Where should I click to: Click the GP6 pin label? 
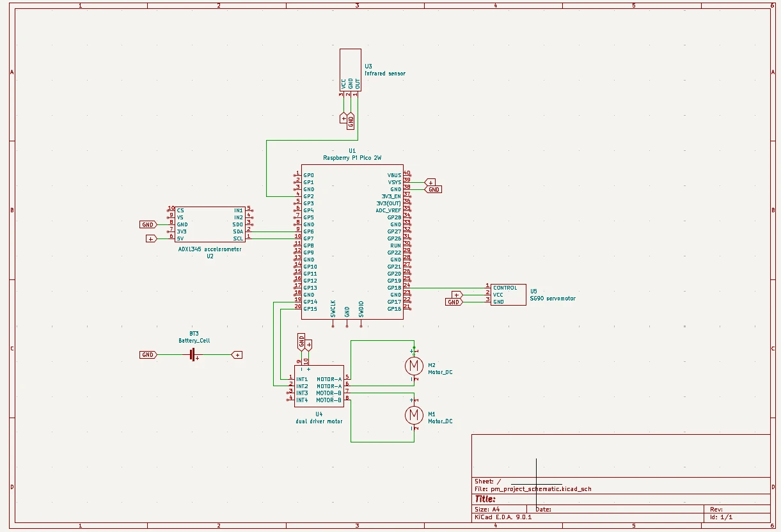point(309,231)
